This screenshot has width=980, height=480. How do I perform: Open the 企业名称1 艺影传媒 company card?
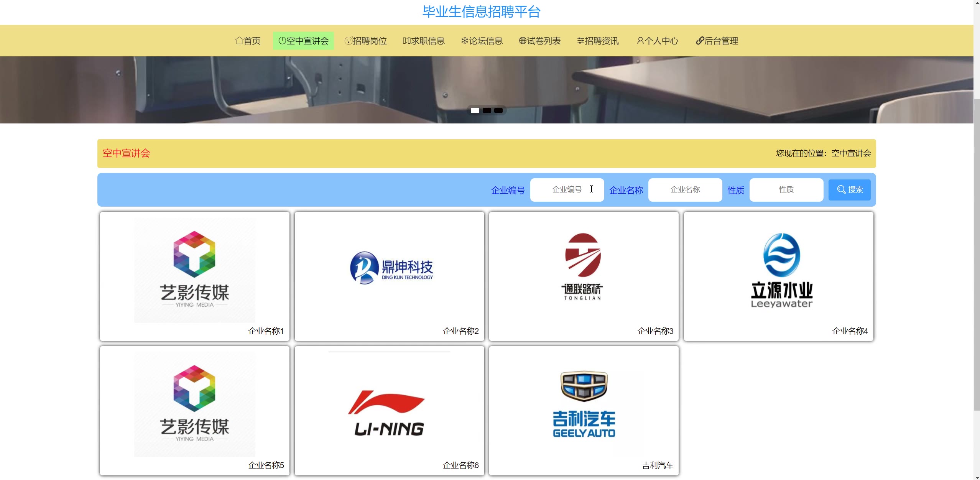(x=194, y=276)
